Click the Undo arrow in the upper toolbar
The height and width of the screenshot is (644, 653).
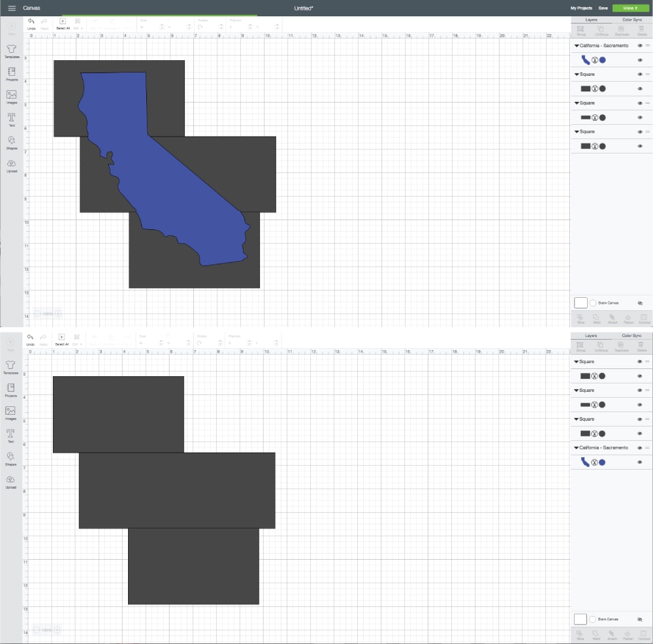tap(31, 22)
